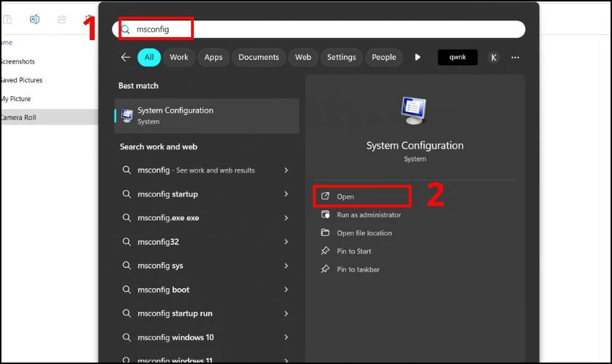
Task: Pin System Configuration to taskbar
Action: (358, 269)
